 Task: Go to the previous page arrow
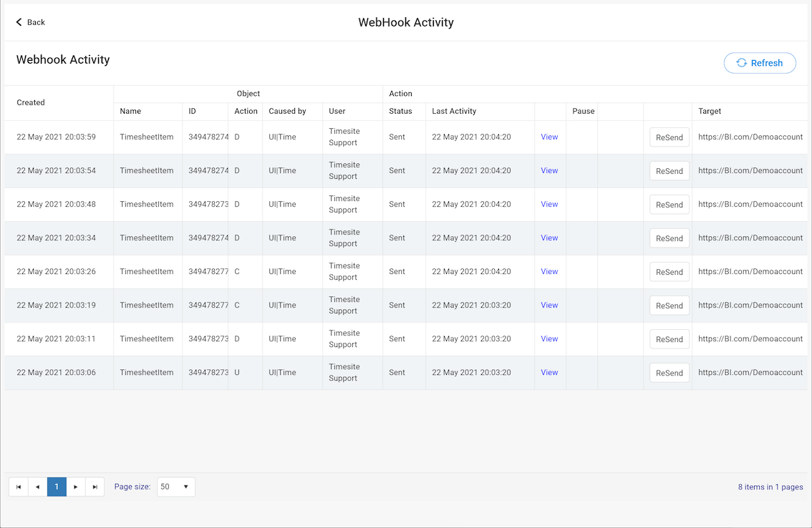coord(38,487)
